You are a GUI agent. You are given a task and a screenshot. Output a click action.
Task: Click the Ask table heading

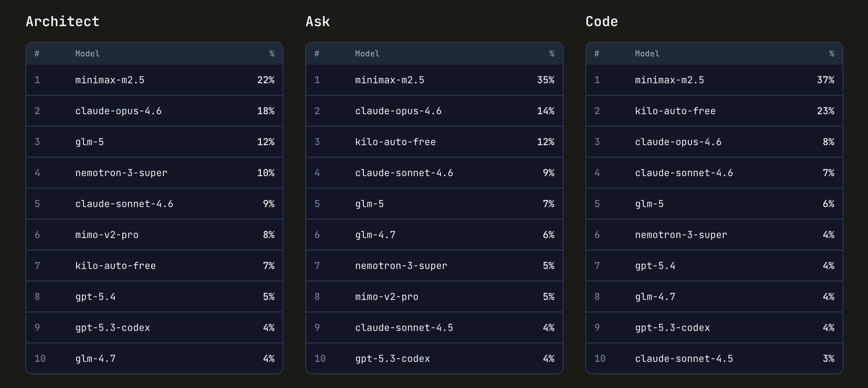click(x=318, y=22)
